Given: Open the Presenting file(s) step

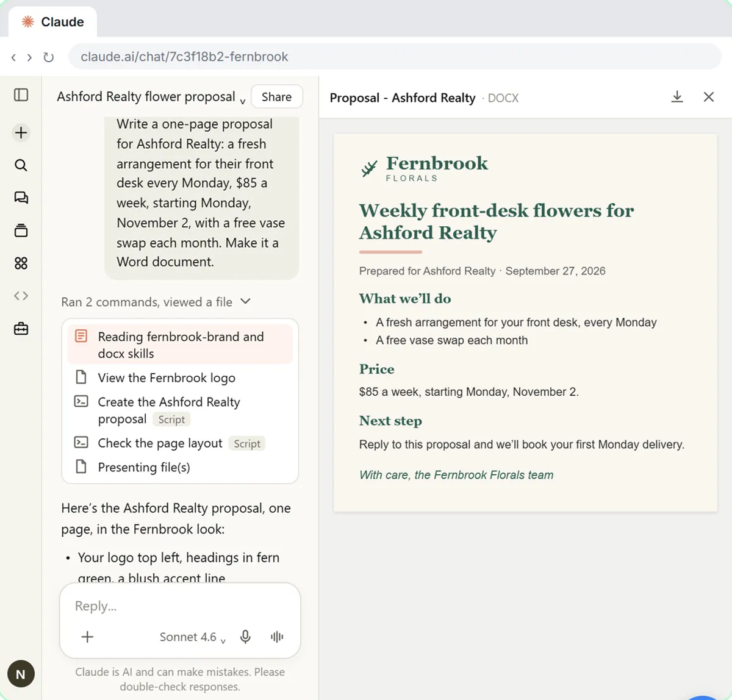Looking at the screenshot, I should click(x=180, y=467).
